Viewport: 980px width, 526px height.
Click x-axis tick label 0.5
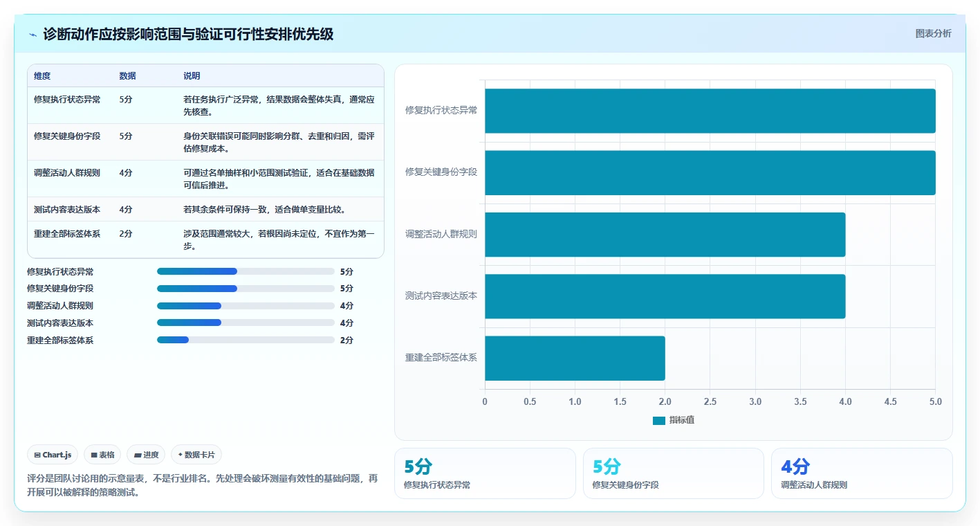pyautogui.click(x=530, y=401)
